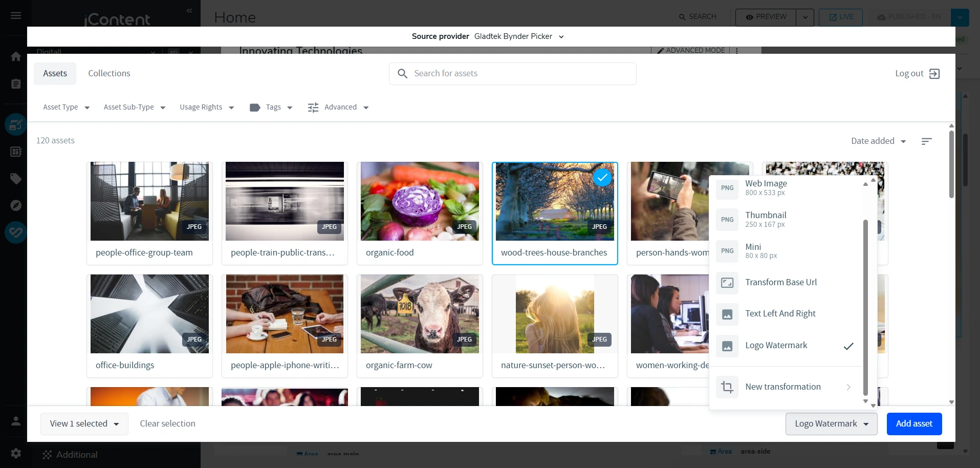Click the Tags label icon
The height and width of the screenshot is (468, 980).
point(255,108)
